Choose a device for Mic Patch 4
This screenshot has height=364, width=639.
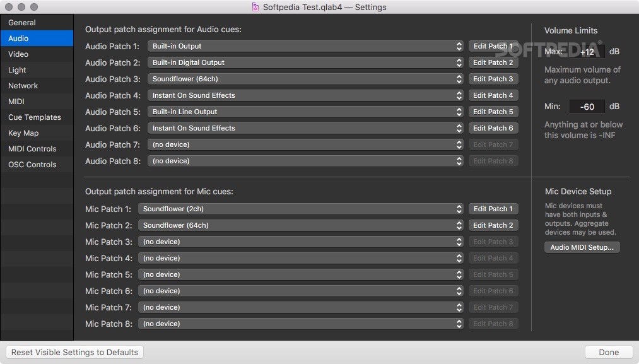coord(301,258)
